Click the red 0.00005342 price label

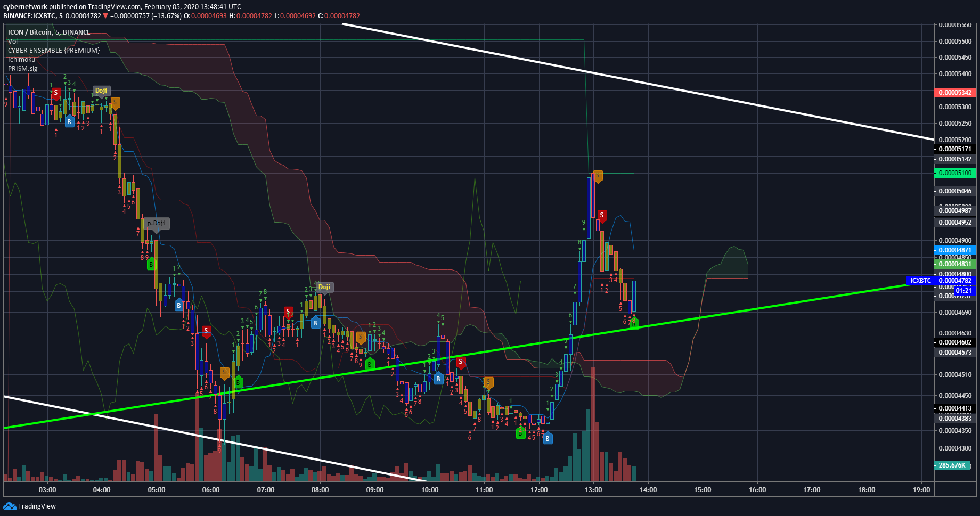pyautogui.click(x=956, y=93)
